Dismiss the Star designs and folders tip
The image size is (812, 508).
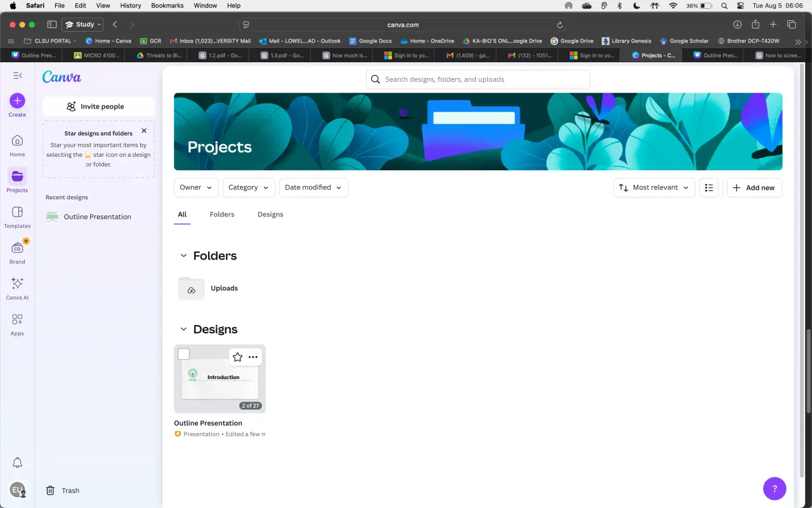coord(144,131)
